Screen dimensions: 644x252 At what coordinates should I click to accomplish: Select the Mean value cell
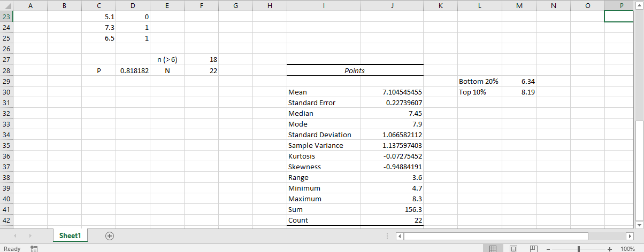[392, 92]
